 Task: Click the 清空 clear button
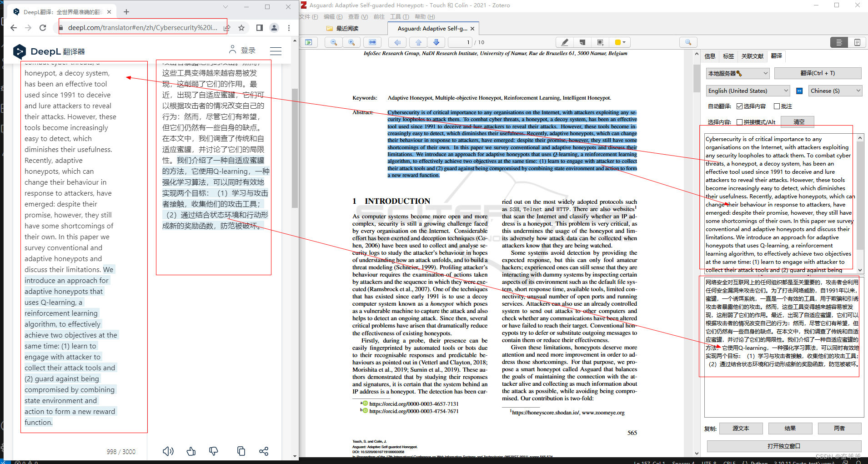[x=798, y=122]
